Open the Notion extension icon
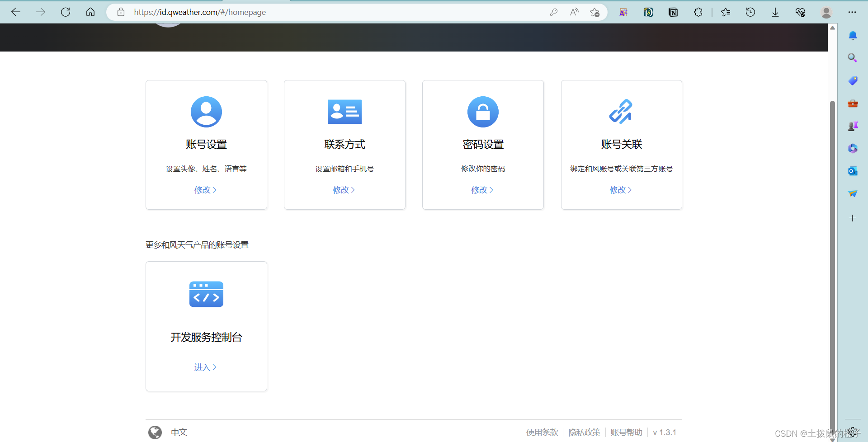Viewport: 868px width, 442px height. pyautogui.click(x=673, y=12)
